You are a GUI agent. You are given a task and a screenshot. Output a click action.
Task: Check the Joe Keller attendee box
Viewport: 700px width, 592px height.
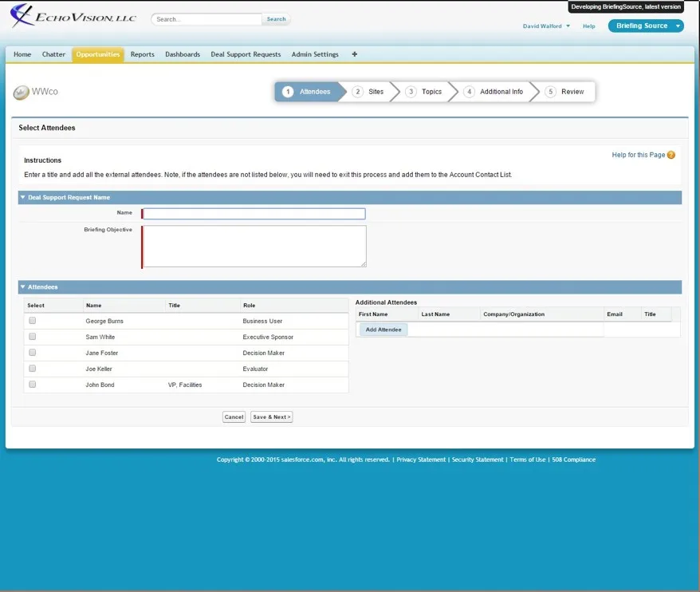pyautogui.click(x=32, y=369)
